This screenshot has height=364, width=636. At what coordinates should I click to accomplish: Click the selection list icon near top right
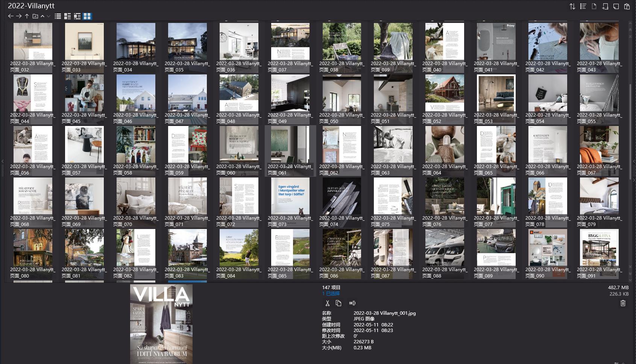point(584,6)
